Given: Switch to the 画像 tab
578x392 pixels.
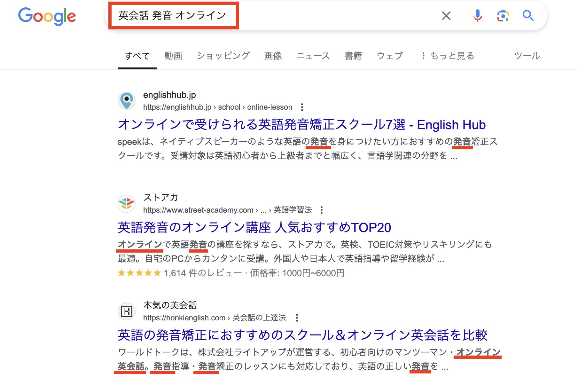Looking at the screenshot, I should click(273, 56).
